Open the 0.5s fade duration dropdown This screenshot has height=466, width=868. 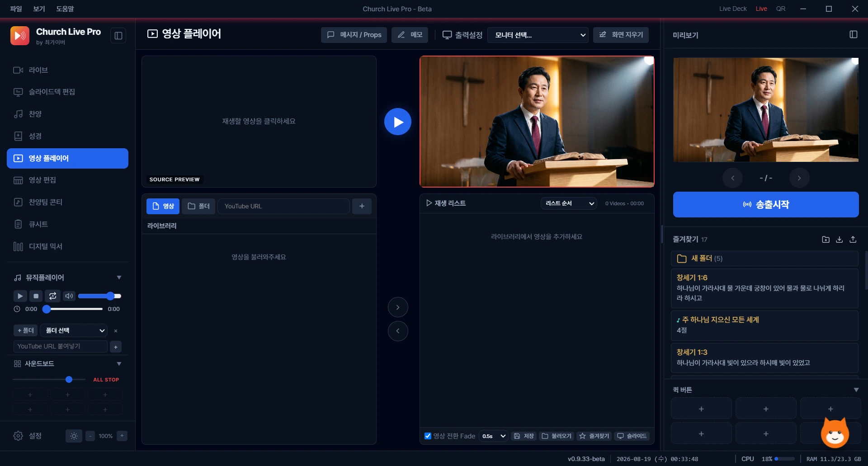tap(494, 436)
